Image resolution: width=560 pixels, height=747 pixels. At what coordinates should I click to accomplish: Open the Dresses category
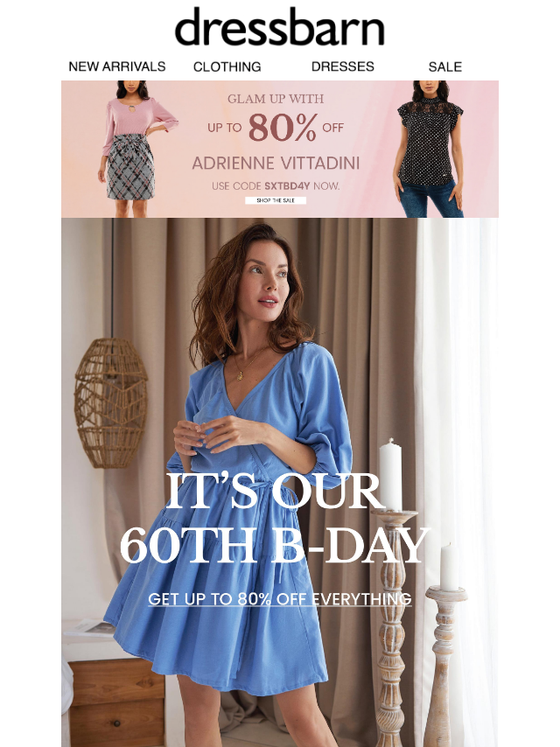tap(343, 66)
